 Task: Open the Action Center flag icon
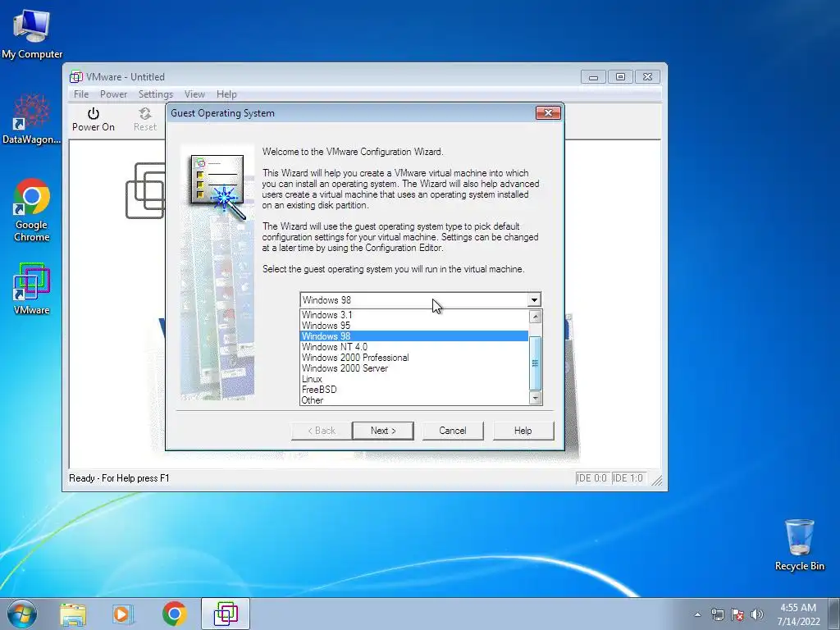click(x=737, y=614)
